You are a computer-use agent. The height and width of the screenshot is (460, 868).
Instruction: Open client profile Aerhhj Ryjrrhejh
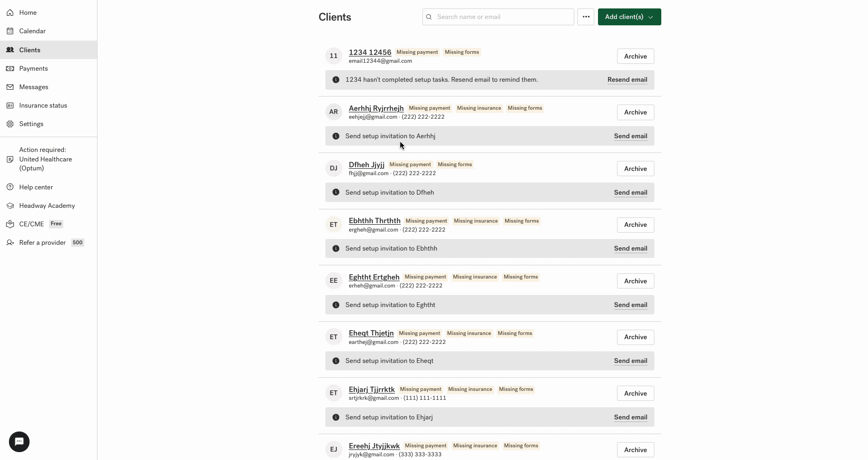pos(376,108)
